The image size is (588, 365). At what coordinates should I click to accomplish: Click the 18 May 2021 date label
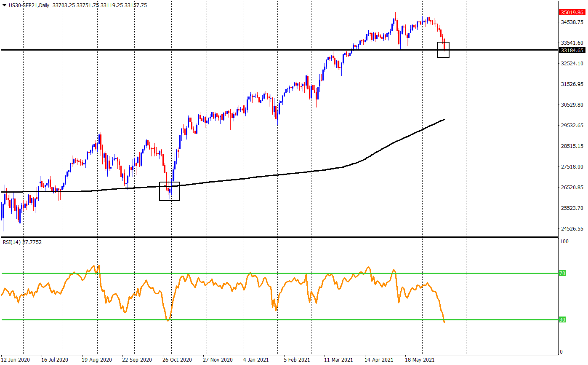pyautogui.click(x=420, y=360)
